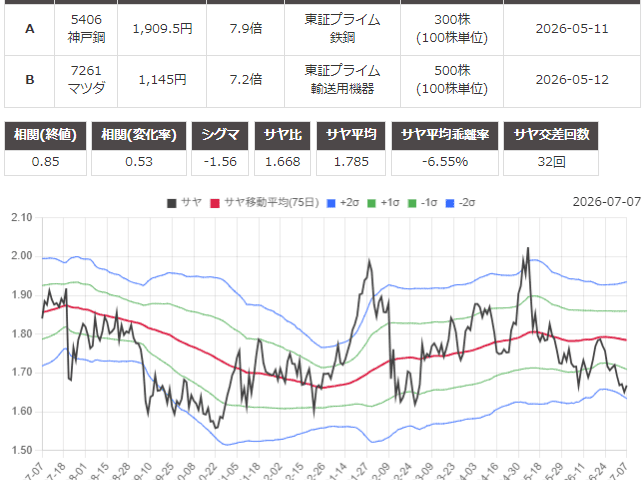Click the サヤ移動平均(75日) legend label
The image size is (643, 480).
pos(271,202)
